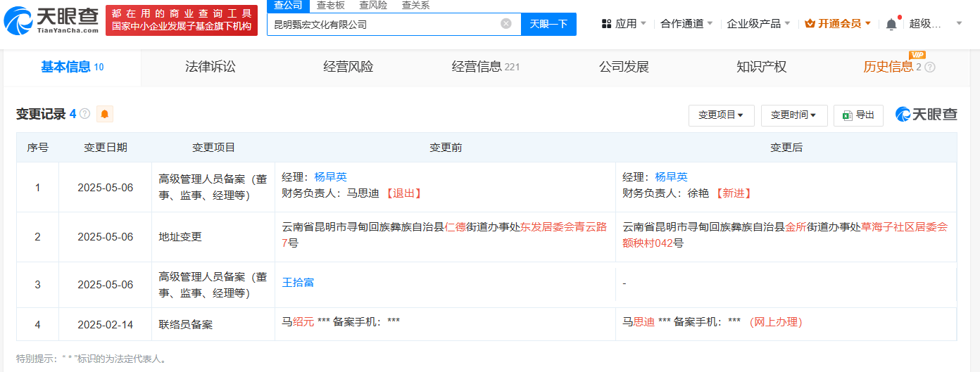Click the 变更记录 section heading
The image size is (980, 372).
click(x=41, y=114)
